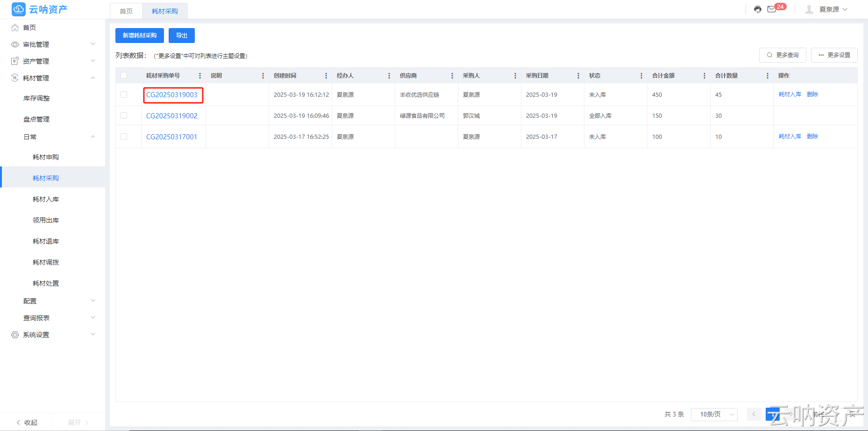This screenshot has height=431, width=868.
Task: Click the 导出 export button
Action: (x=182, y=36)
